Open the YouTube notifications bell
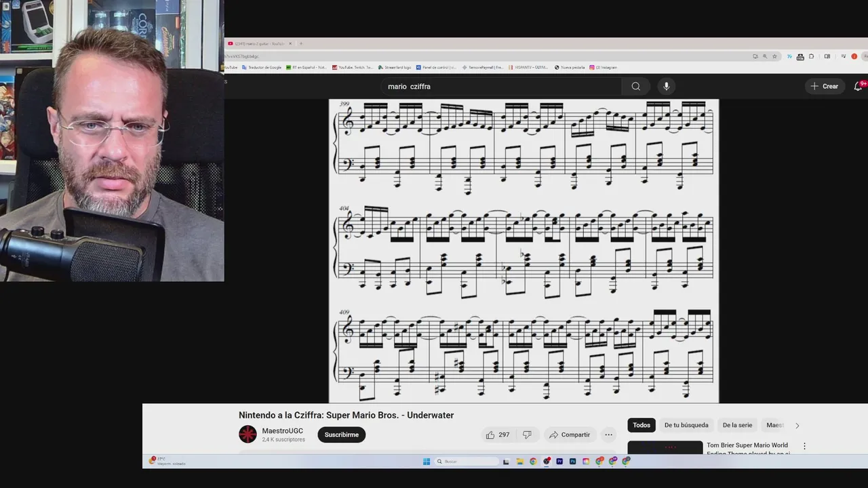 point(858,86)
